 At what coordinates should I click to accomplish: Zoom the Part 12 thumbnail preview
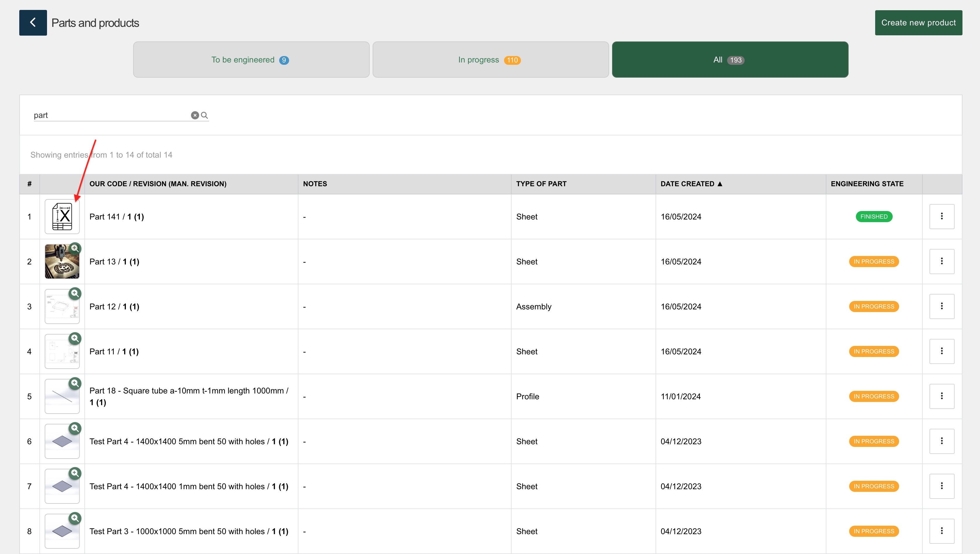[x=75, y=293]
